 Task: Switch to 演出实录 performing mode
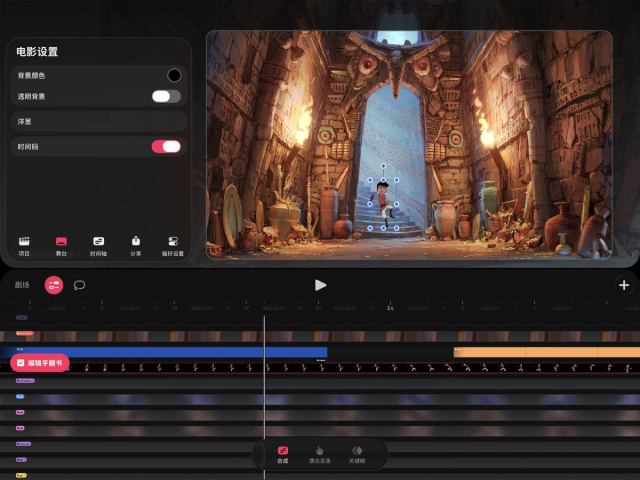tap(320, 455)
